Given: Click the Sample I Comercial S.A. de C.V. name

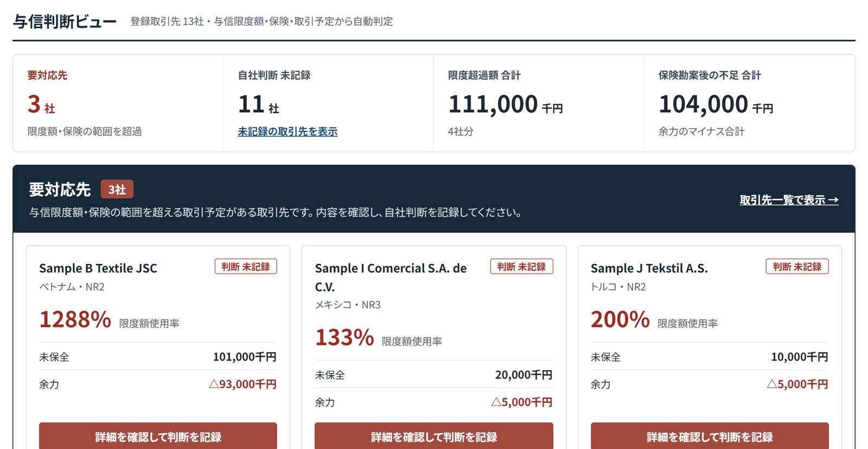Looking at the screenshot, I should [x=391, y=277].
